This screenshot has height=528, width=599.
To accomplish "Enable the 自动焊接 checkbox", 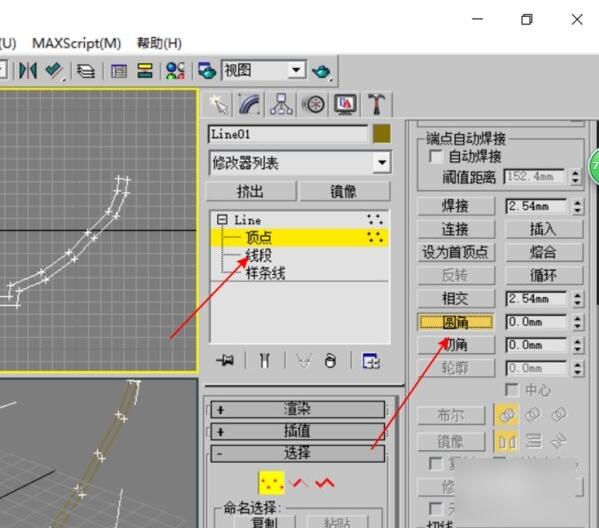I will (x=435, y=156).
